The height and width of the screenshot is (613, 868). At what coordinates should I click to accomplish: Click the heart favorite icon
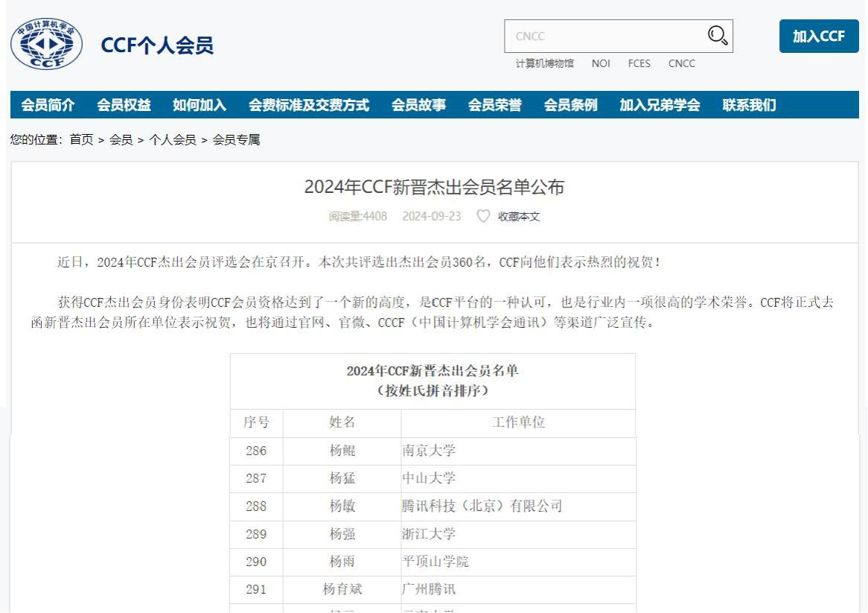pos(483,217)
